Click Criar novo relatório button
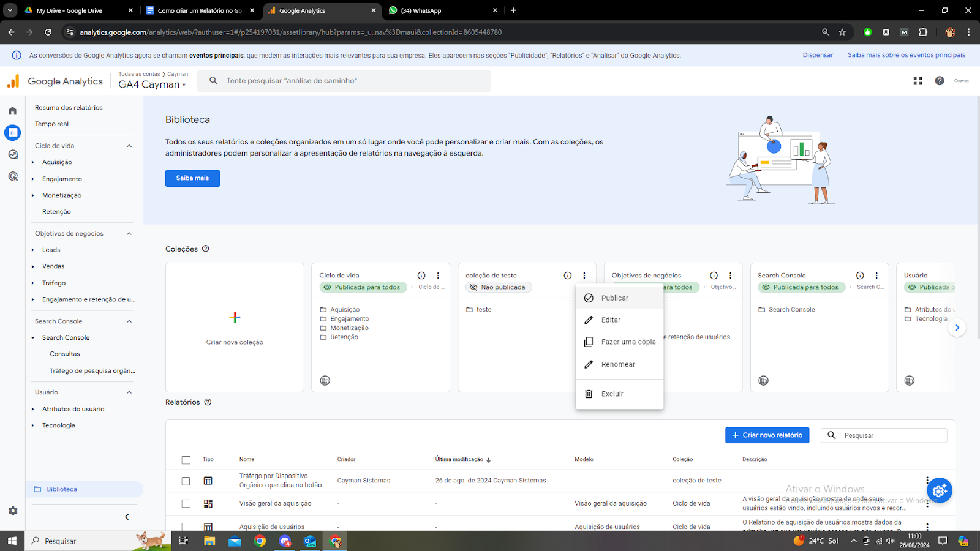This screenshot has height=551, width=980. click(x=767, y=435)
